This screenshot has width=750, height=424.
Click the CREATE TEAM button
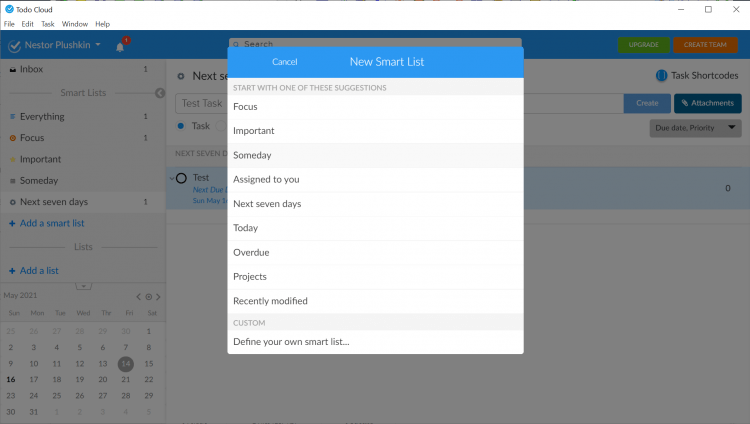pos(705,45)
